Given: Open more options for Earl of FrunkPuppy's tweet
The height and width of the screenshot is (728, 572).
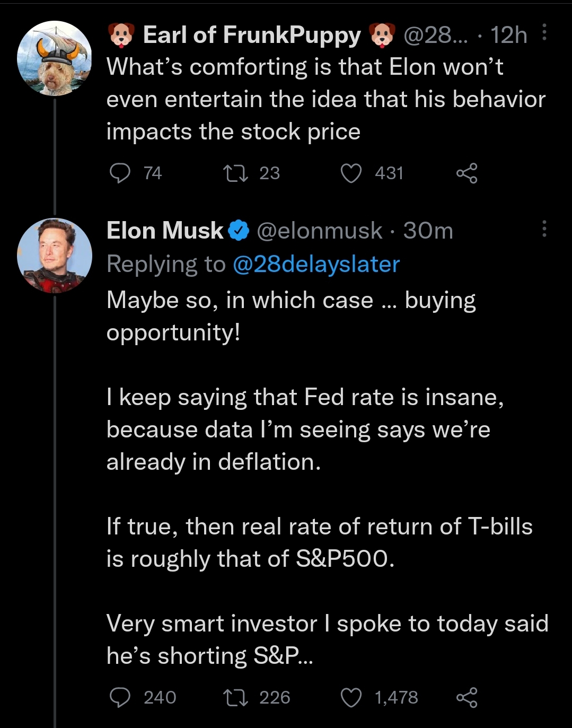Looking at the screenshot, I should (x=544, y=33).
